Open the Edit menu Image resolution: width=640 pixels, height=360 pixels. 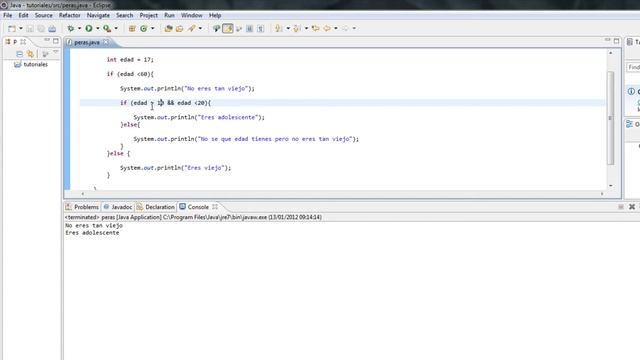(x=23, y=15)
